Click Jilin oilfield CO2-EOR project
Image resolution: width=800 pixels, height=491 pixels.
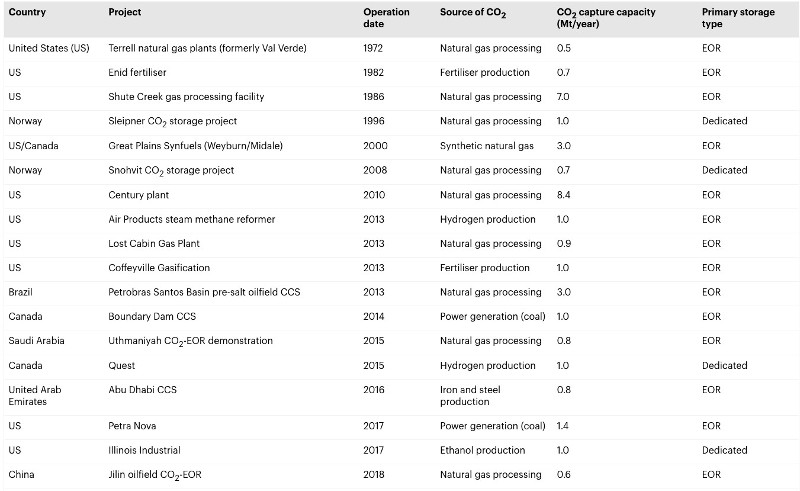[x=161, y=475]
